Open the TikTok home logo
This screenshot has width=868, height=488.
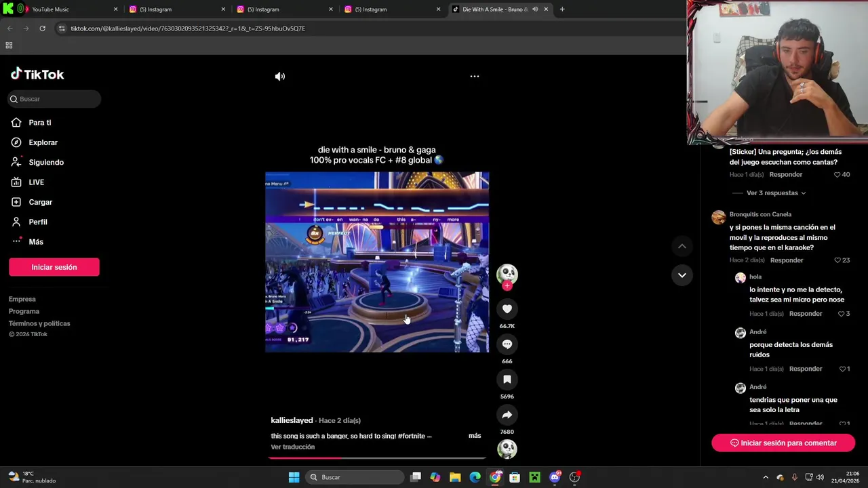(37, 74)
